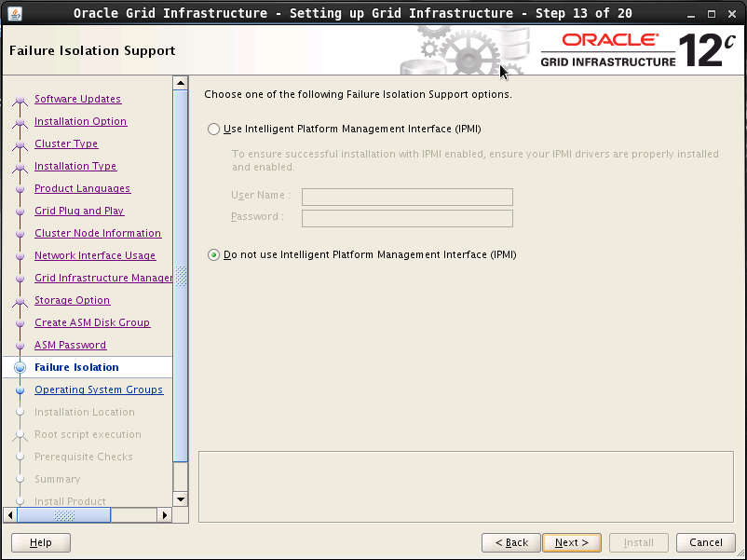The image size is (747, 560).
Task: Open the Help button
Action: point(41,542)
